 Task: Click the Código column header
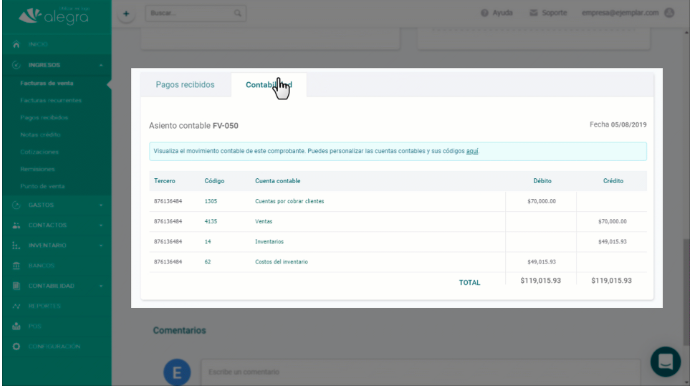214,181
